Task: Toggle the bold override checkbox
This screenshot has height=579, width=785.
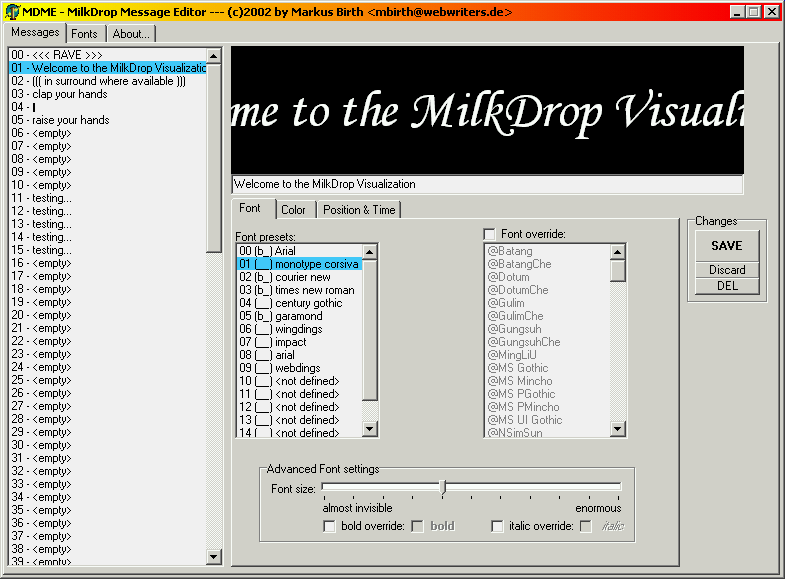Action: coord(329,526)
